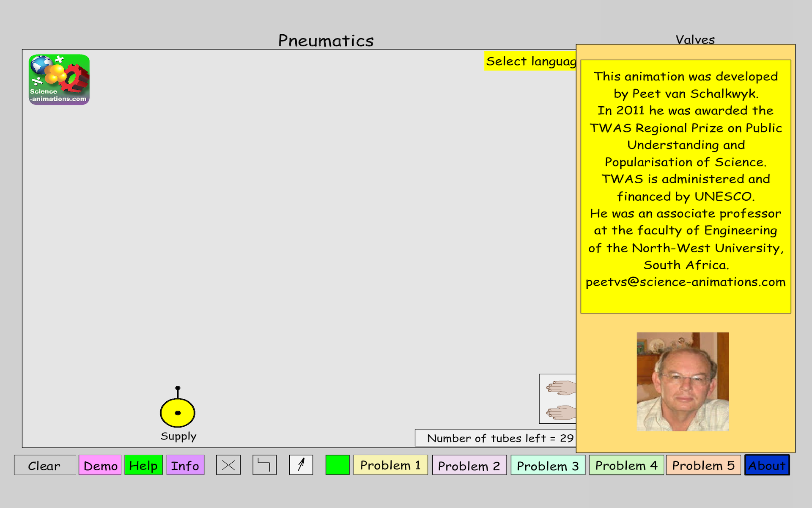Switch to Problem 3

pyautogui.click(x=548, y=465)
